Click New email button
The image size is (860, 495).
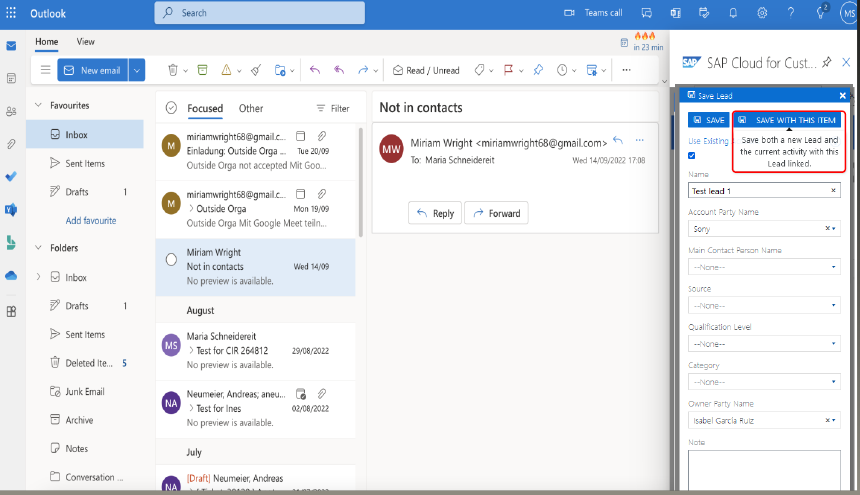point(93,70)
